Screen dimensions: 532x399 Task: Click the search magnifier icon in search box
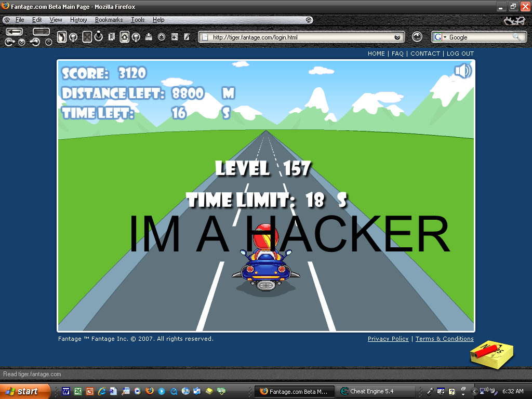[516, 37]
